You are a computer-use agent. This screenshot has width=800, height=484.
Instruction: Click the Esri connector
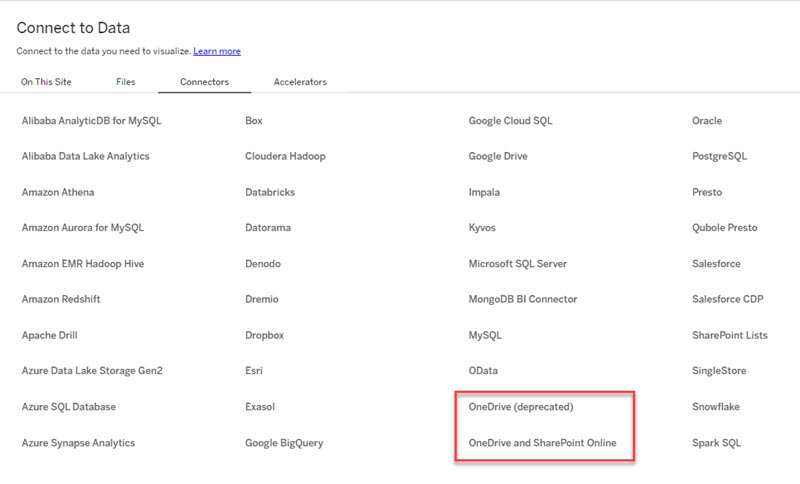click(x=254, y=371)
